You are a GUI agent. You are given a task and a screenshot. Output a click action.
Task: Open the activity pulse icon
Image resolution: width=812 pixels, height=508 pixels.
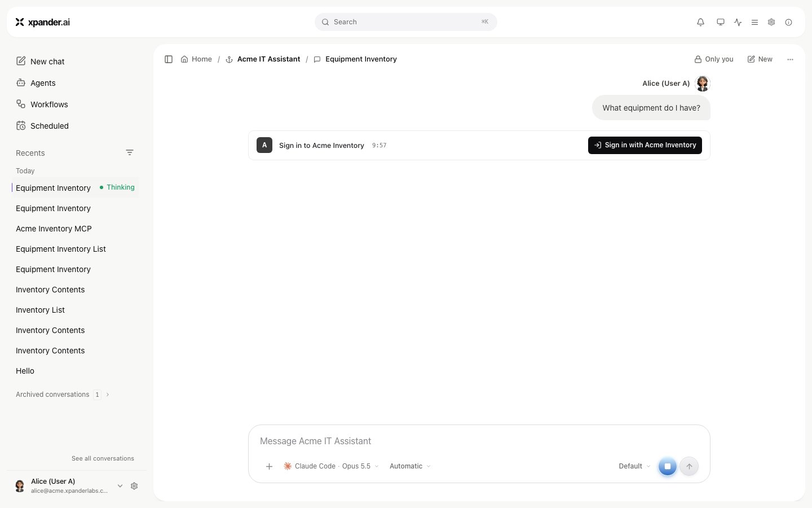click(x=738, y=22)
